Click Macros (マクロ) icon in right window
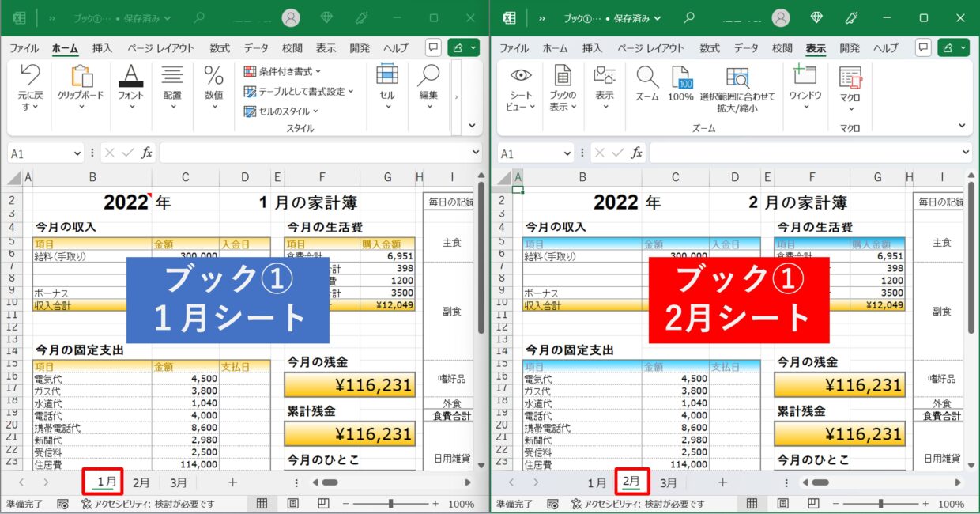The image size is (980, 514). click(x=850, y=77)
